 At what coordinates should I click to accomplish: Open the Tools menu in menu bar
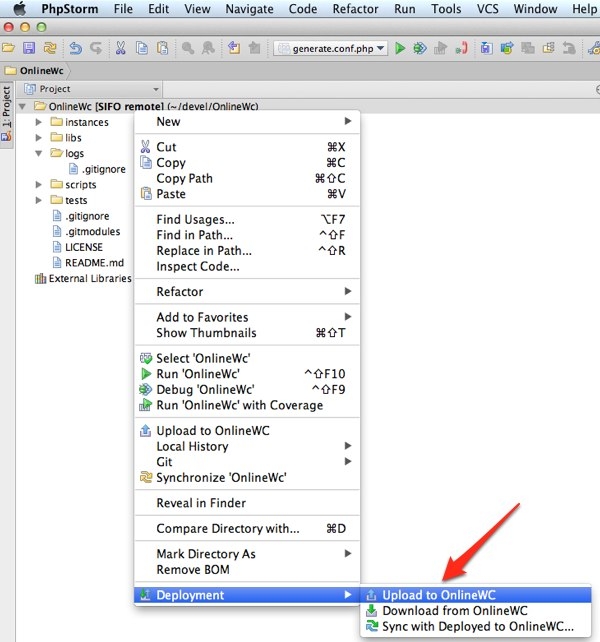tap(446, 9)
